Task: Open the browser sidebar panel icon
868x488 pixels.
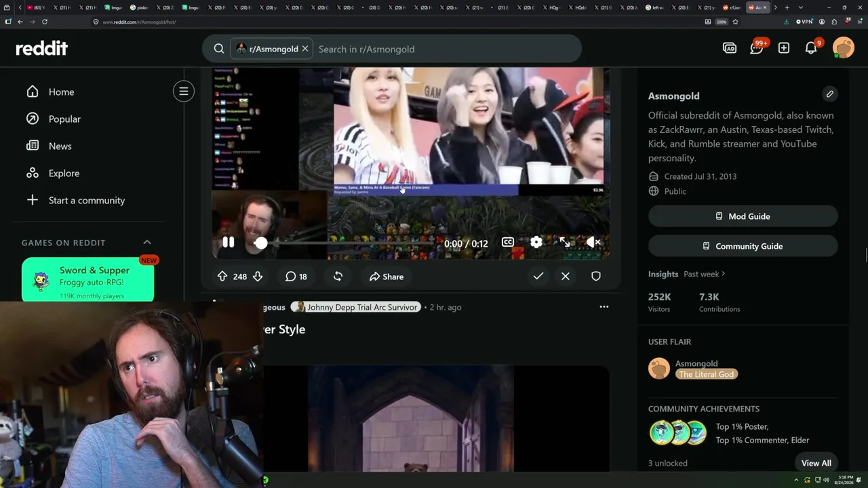Action: tap(8, 22)
